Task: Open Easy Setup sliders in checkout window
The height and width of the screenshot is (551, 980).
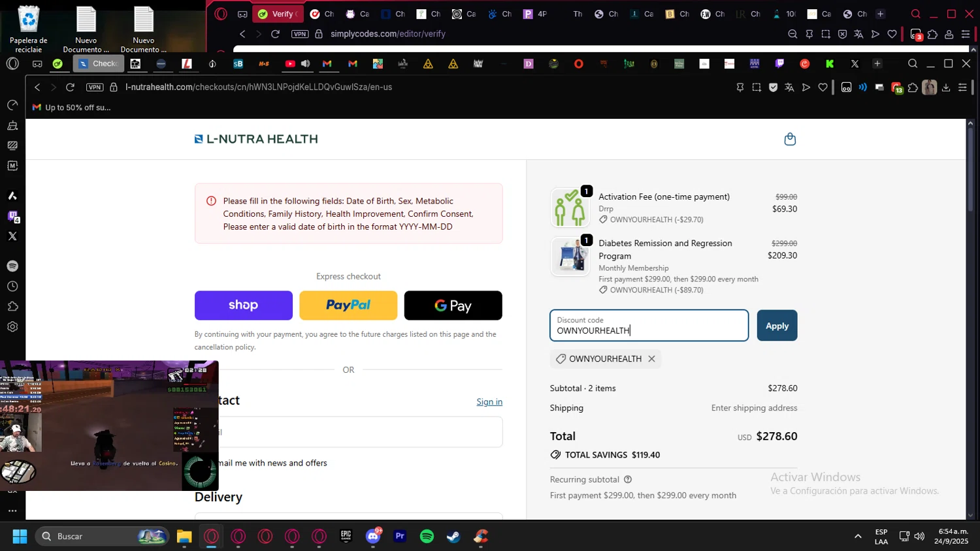Action: click(x=962, y=87)
